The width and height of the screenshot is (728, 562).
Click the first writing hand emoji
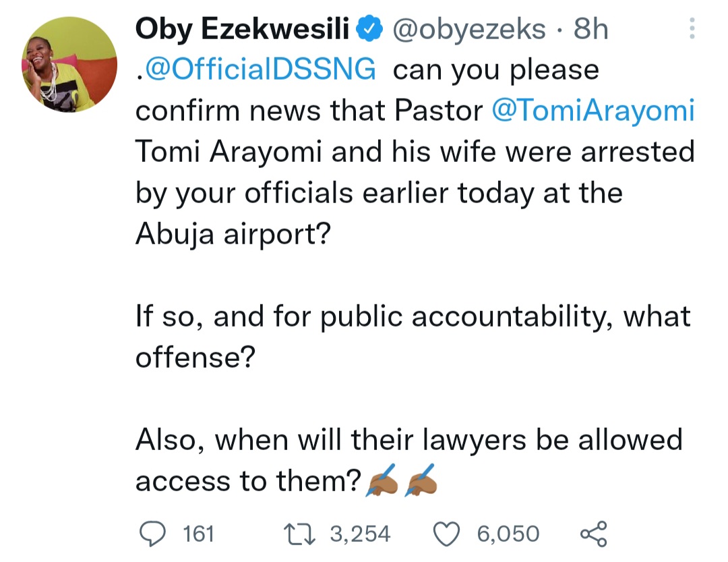pos(382,480)
